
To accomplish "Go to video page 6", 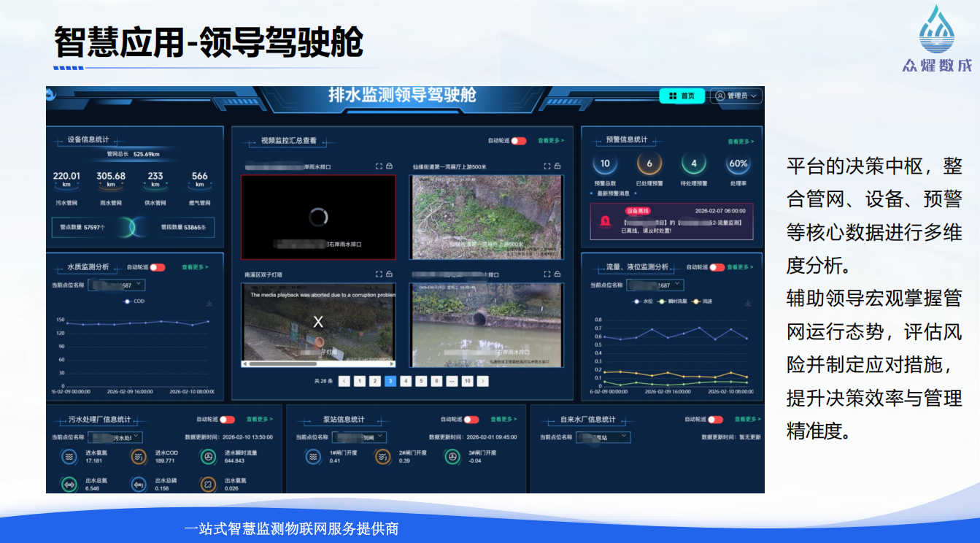I will pyautogui.click(x=436, y=381).
